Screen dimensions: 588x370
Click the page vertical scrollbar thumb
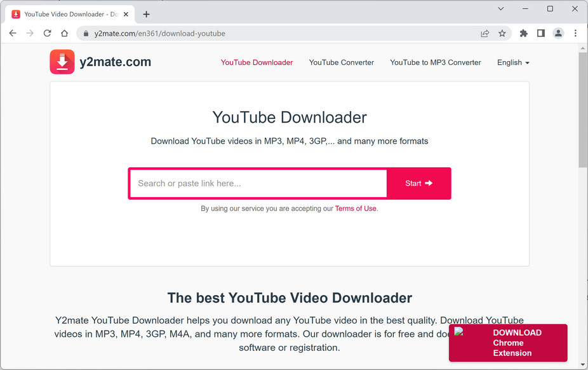583,110
